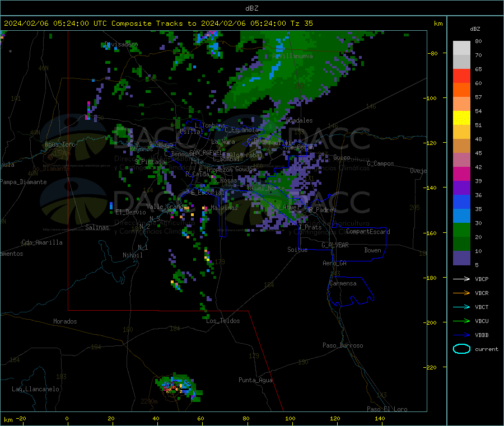
Task: Click the 'Los_Toldos' place label
Action: [223, 321]
